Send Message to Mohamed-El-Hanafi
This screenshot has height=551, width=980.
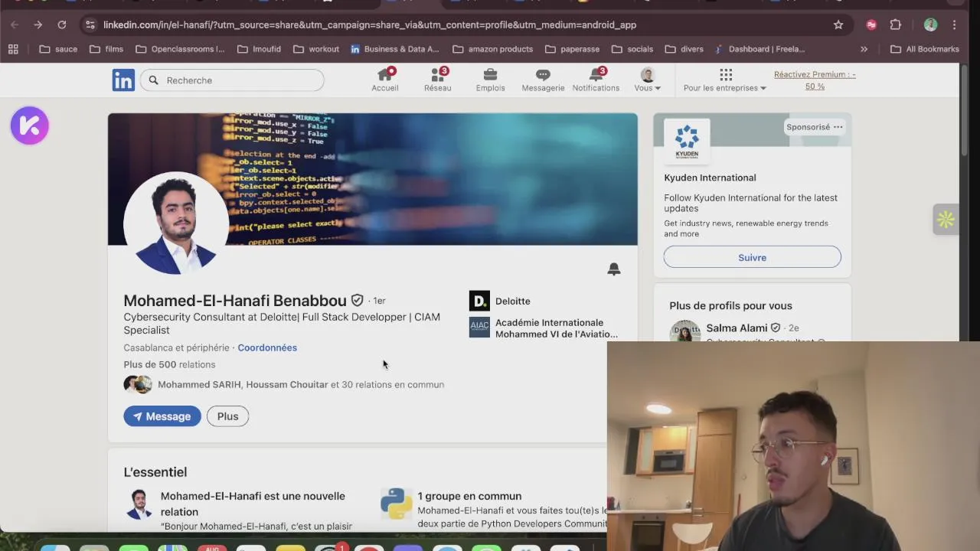pyautogui.click(x=162, y=416)
